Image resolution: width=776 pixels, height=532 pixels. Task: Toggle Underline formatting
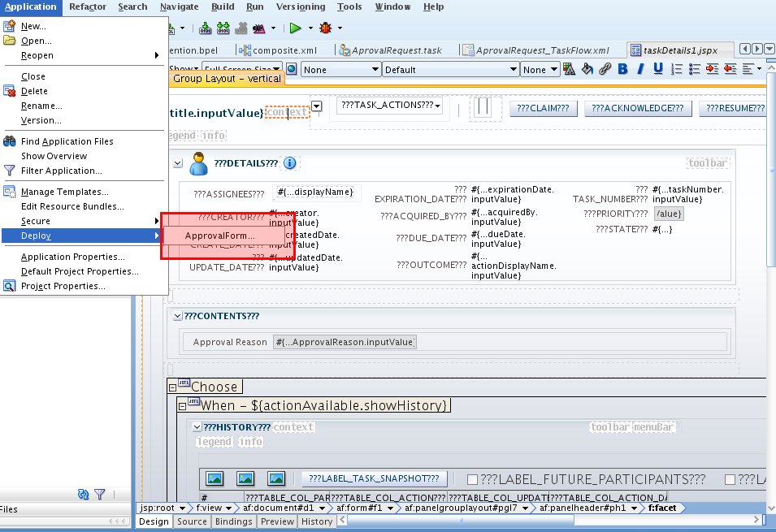point(657,69)
